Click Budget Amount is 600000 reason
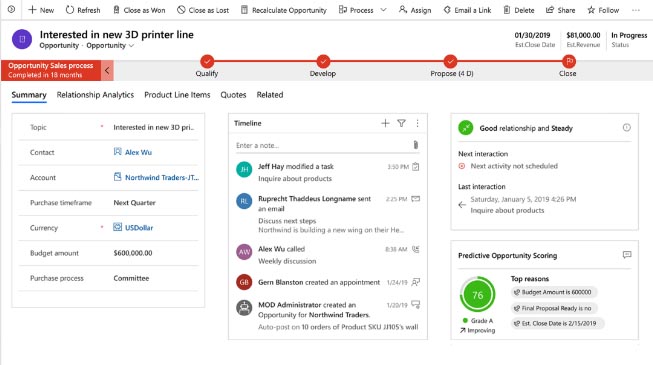The height and width of the screenshot is (365, 653). click(x=553, y=292)
